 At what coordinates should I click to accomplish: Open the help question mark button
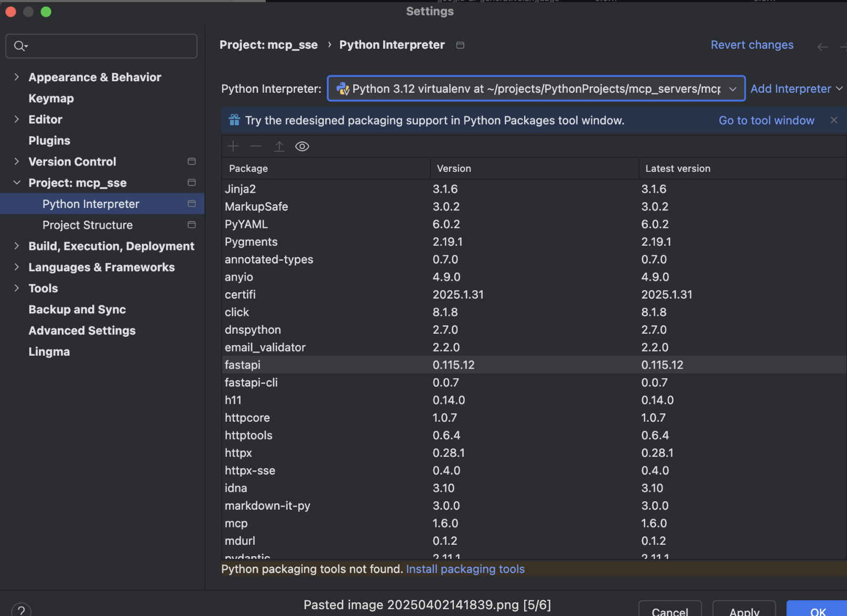pos(21,610)
